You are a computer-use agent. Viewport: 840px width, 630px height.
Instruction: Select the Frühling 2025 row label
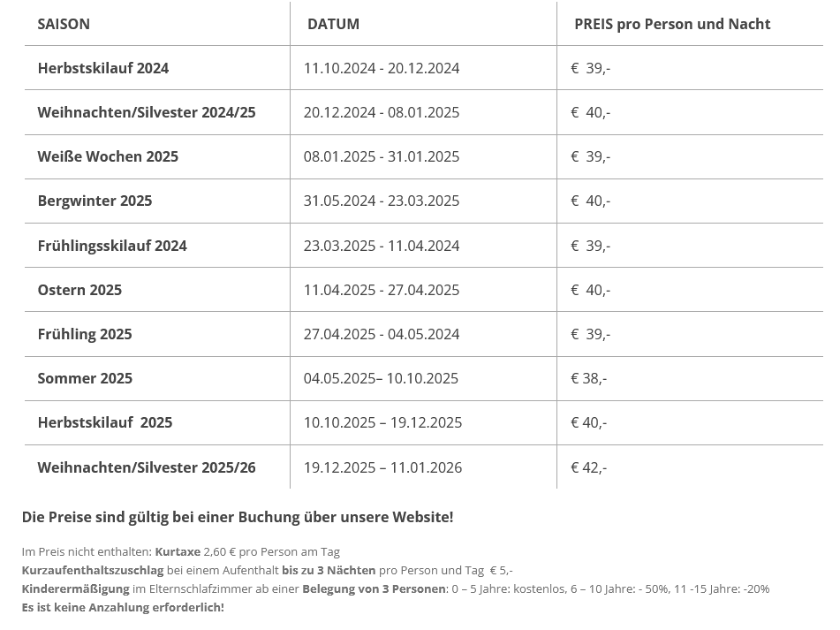click(x=85, y=334)
